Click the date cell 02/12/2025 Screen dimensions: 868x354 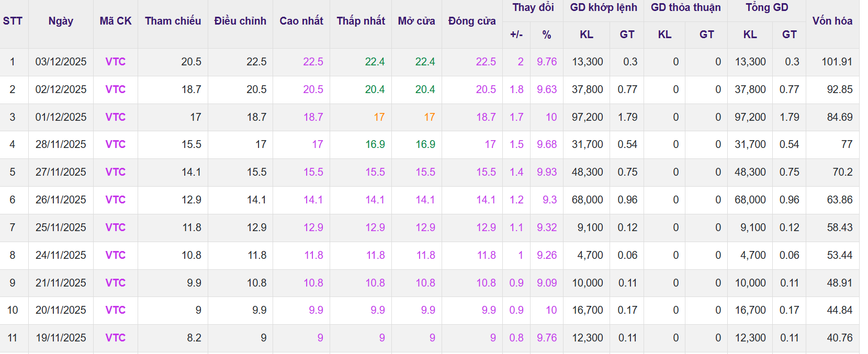pyautogui.click(x=61, y=89)
